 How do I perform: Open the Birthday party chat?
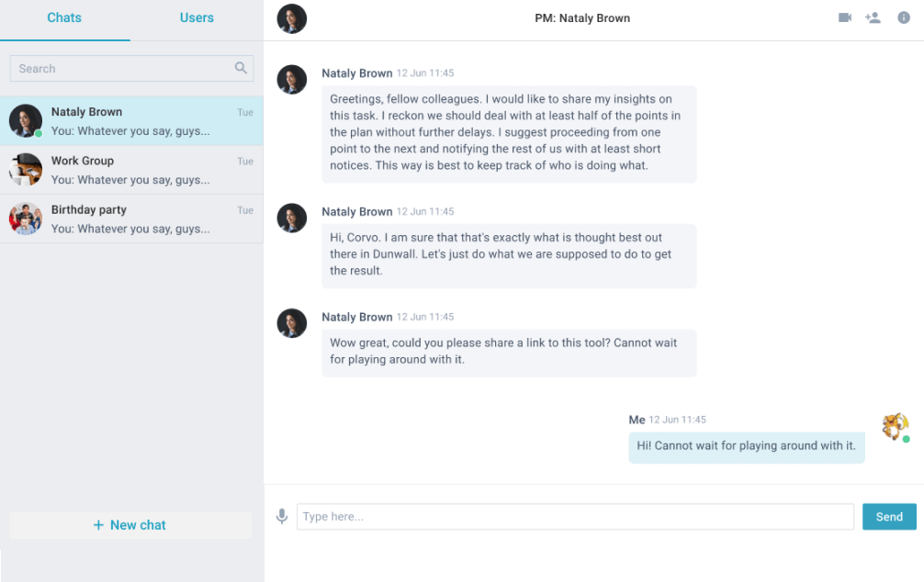pos(131,218)
